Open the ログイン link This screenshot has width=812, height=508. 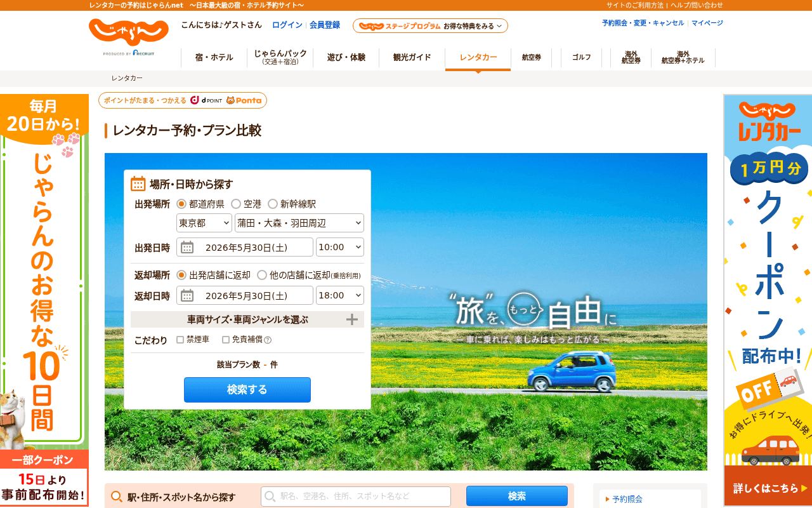[287, 25]
